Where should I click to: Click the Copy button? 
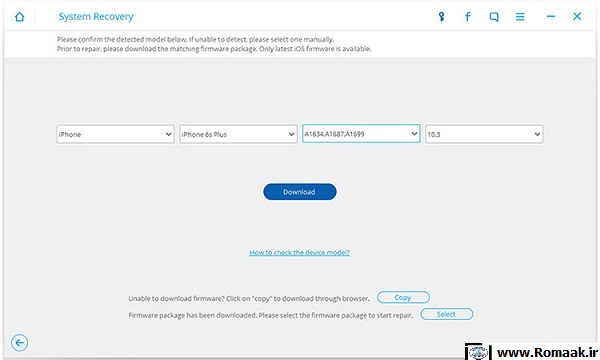click(x=403, y=297)
